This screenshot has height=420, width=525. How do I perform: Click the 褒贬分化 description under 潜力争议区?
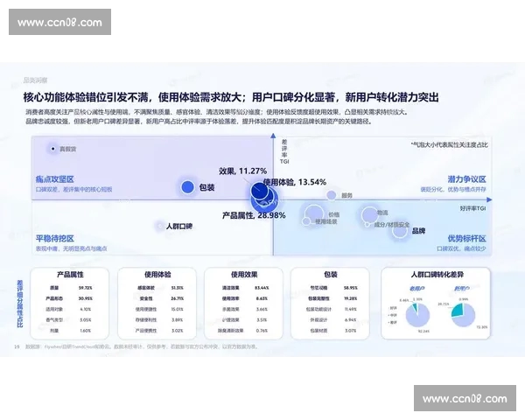point(453,190)
